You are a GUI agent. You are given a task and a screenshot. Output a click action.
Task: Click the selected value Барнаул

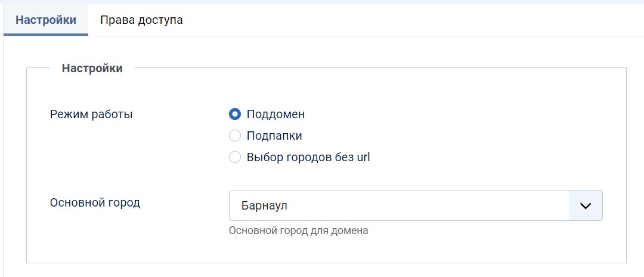click(263, 206)
